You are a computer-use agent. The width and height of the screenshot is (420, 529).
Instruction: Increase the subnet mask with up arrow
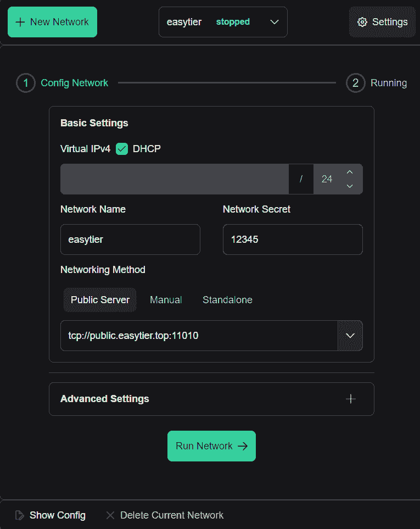pyautogui.click(x=350, y=172)
